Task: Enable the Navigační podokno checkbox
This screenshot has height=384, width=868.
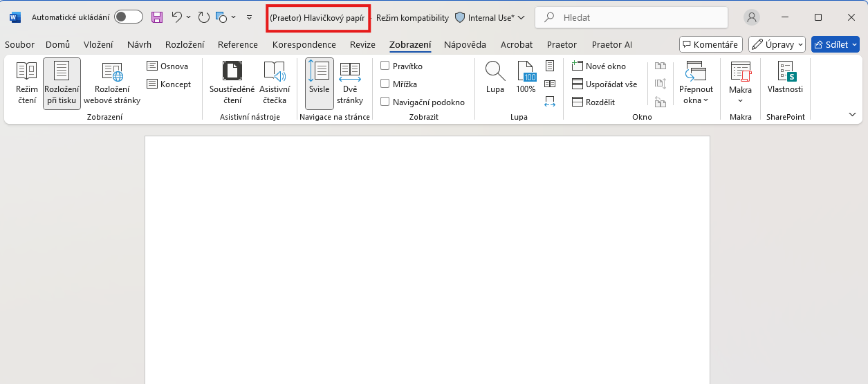Action: point(385,102)
